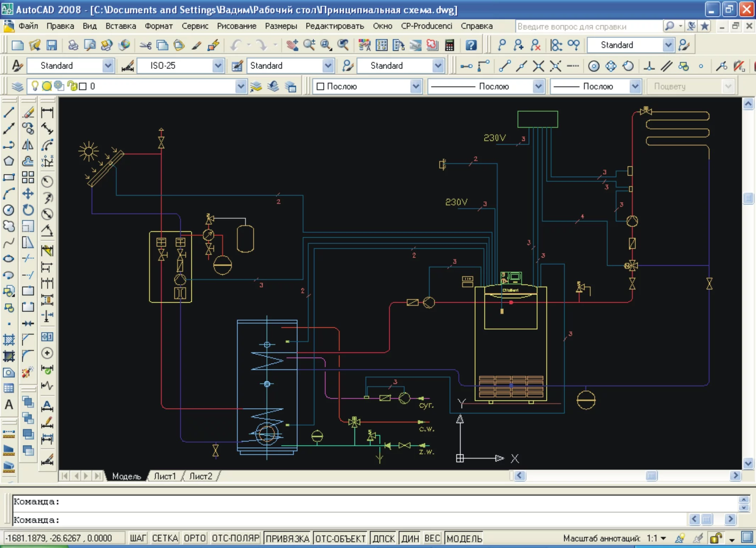Click the Save file icon
This screenshot has width=756, height=548.
(x=52, y=45)
